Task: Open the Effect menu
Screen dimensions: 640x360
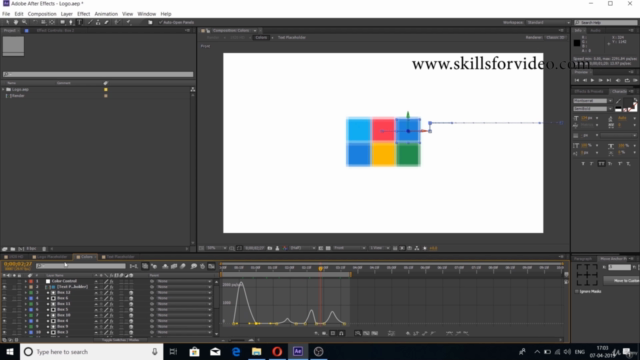Action: 83,14
